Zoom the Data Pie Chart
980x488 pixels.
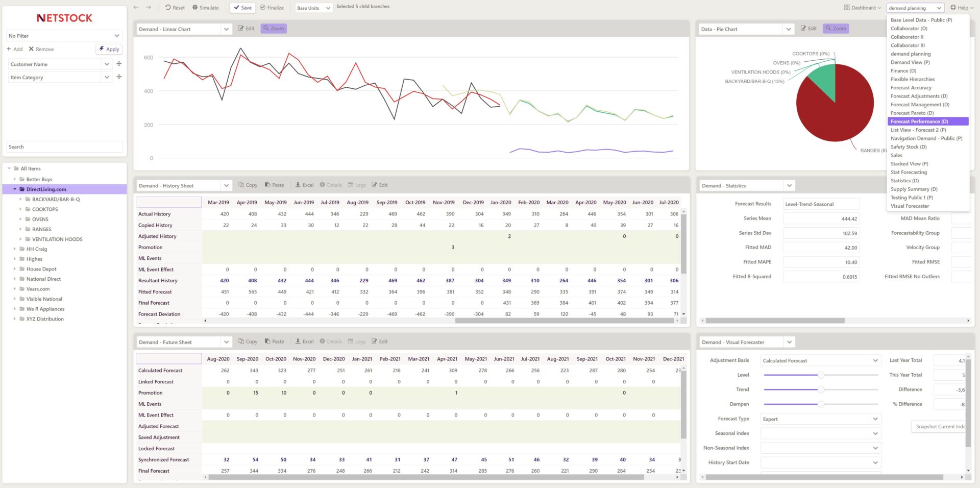(x=836, y=29)
